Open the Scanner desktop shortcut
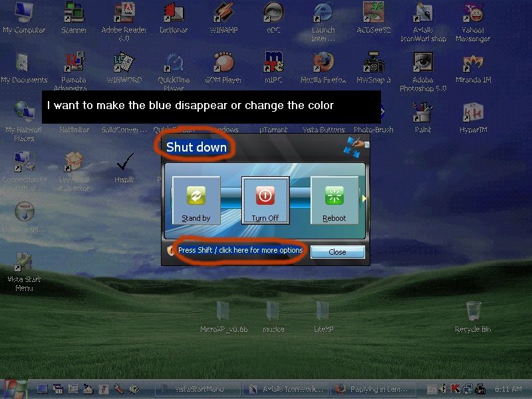This screenshot has width=532, height=399. 74,17
